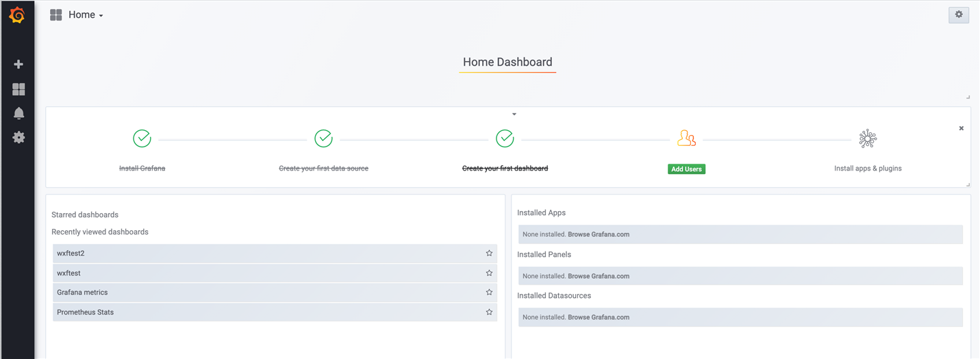Click the Install apps & plugins label

[x=868, y=169]
